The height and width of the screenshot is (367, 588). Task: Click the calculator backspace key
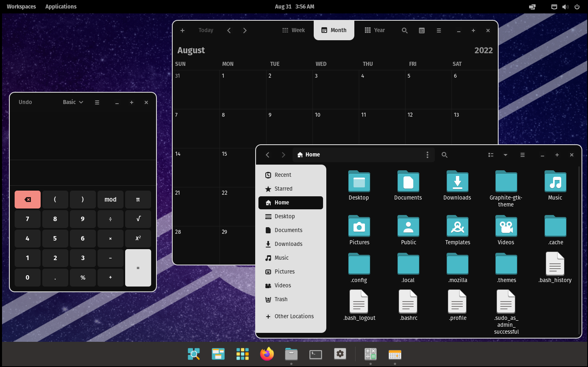[x=28, y=200]
